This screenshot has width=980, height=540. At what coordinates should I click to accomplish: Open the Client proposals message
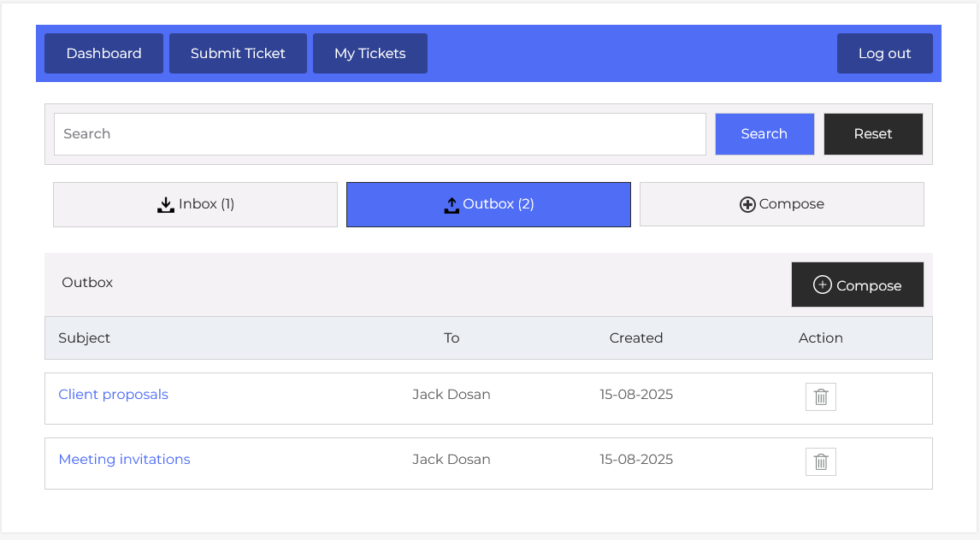pos(113,394)
